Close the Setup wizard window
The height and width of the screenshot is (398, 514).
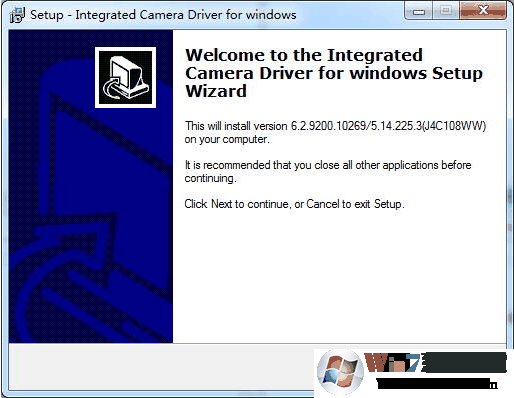click(483, 11)
